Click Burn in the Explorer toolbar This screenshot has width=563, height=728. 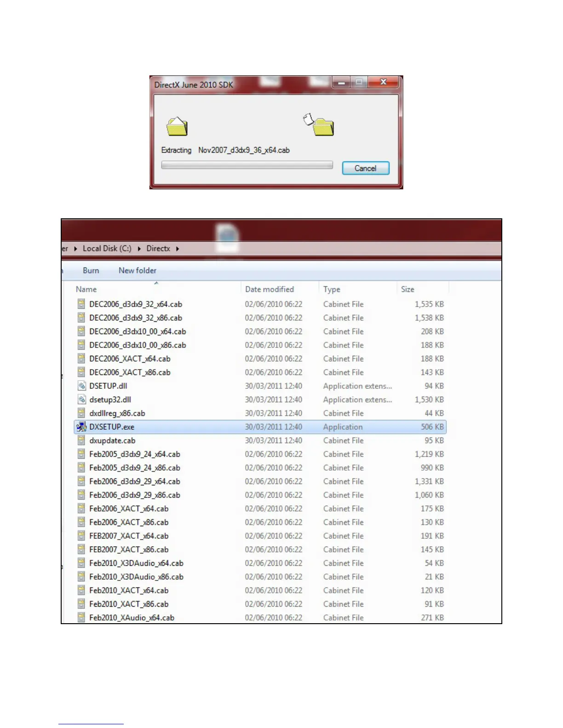click(91, 271)
